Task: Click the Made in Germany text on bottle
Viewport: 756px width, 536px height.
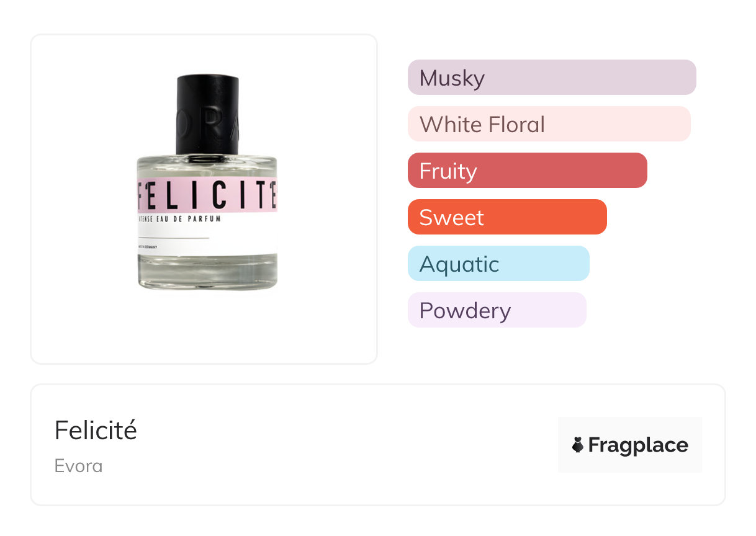Action: tap(151, 248)
